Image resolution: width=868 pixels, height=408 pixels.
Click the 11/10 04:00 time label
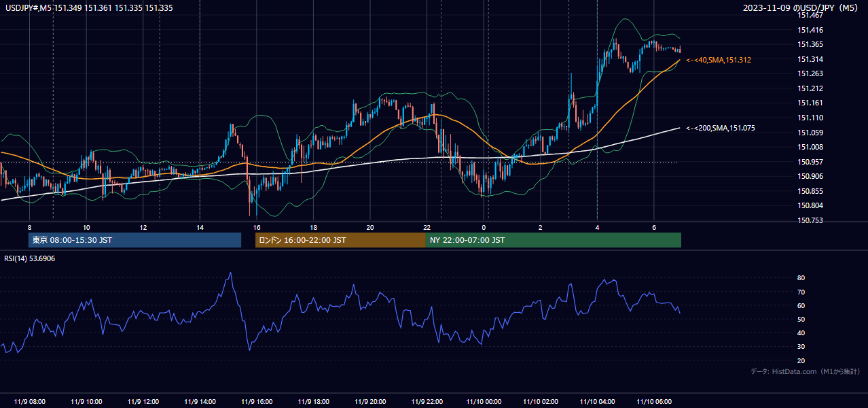(597, 401)
